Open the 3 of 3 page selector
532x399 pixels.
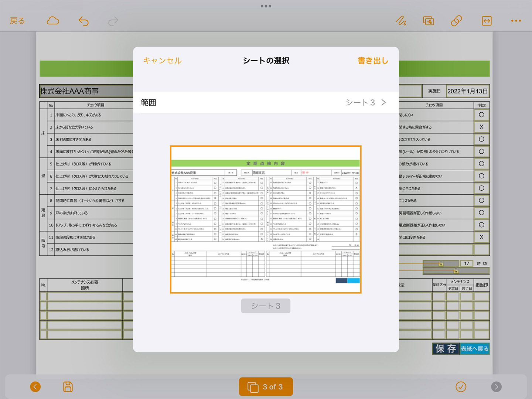coord(266,387)
